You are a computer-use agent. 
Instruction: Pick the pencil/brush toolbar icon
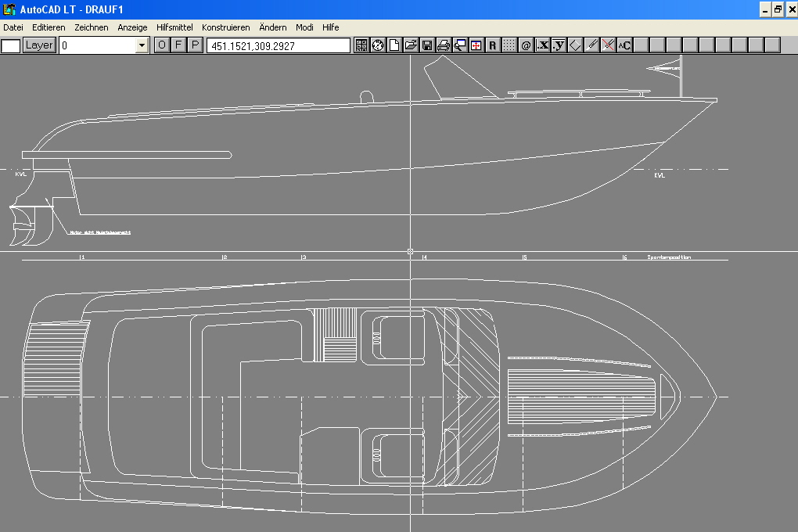(x=591, y=45)
